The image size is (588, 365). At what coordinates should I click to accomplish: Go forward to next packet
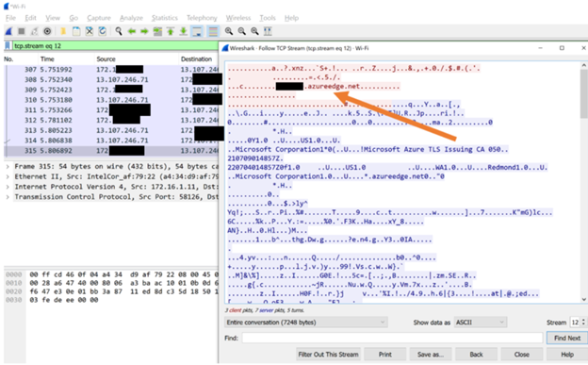[x=144, y=31]
